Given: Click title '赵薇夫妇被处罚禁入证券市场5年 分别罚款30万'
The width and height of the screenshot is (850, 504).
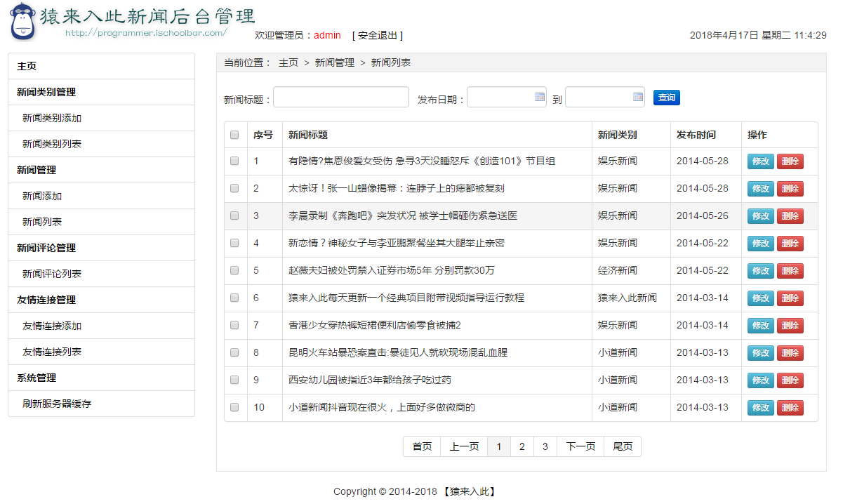Looking at the screenshot, I should coord(392,270).
